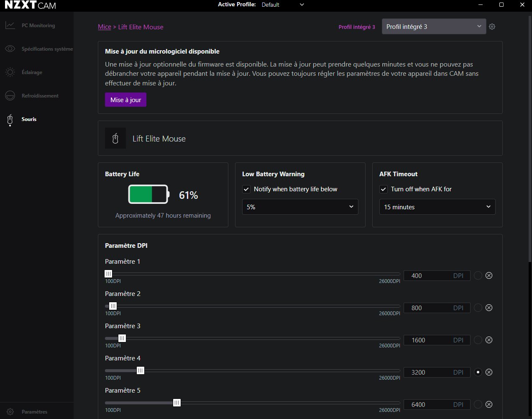Click the Mise à jour firmware button
The image size is (532, 419).
(125, 100)
